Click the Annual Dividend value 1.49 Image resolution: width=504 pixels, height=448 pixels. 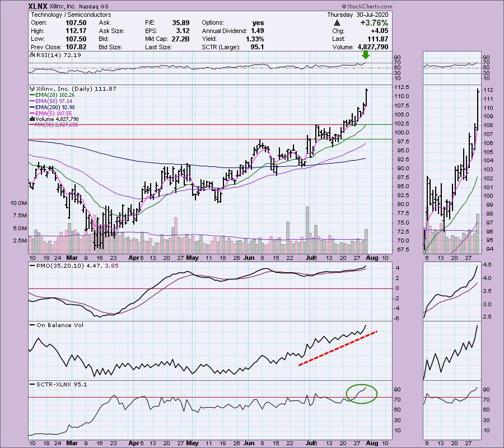coord(258,31)
